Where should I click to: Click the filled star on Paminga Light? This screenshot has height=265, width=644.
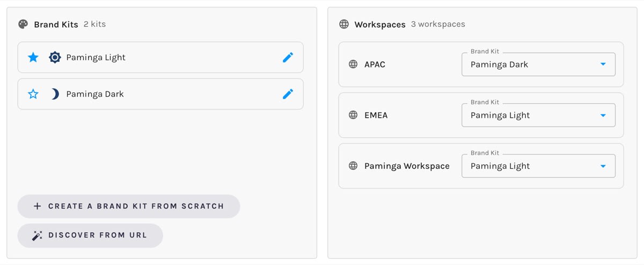pyautogui.click(x=33, y=58)
